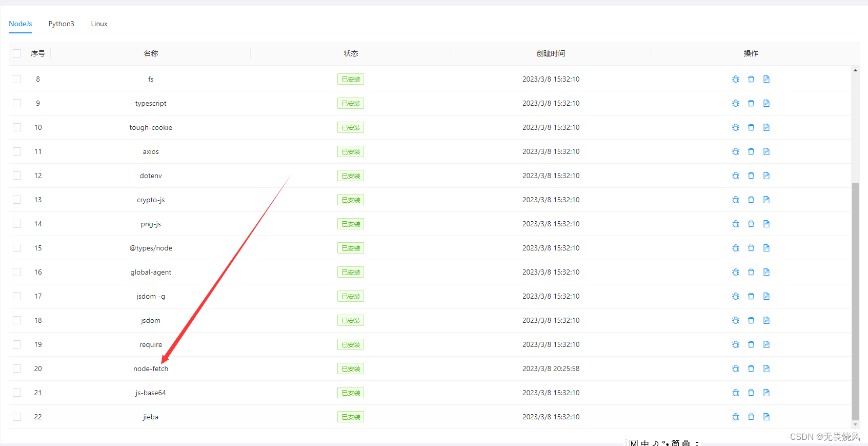
Task: Check the node-fetch row checkbox
Action: click(x=17, y=369)
